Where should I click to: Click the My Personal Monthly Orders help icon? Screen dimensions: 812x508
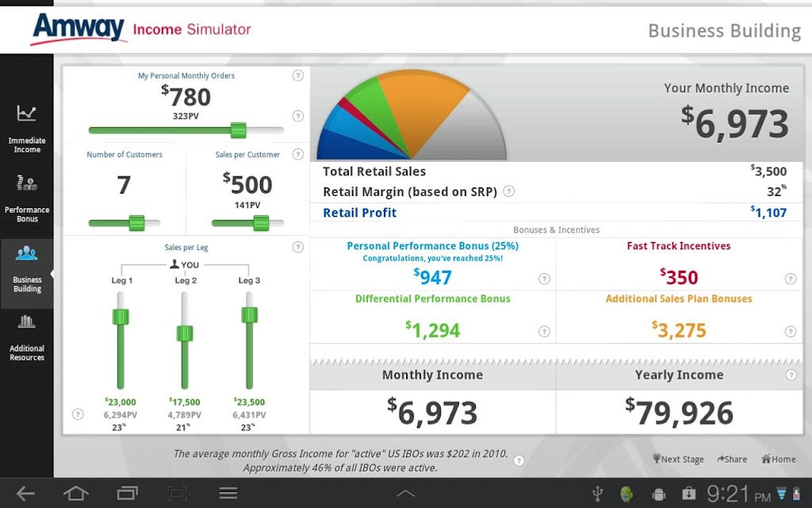[x=298, y=75]
